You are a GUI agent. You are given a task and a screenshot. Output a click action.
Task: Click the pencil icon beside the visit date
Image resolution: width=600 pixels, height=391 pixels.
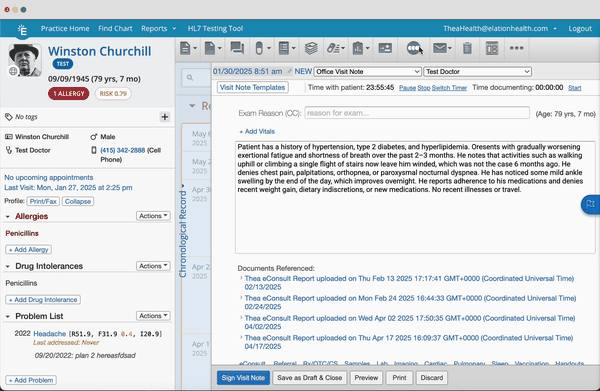click(290, 71)
